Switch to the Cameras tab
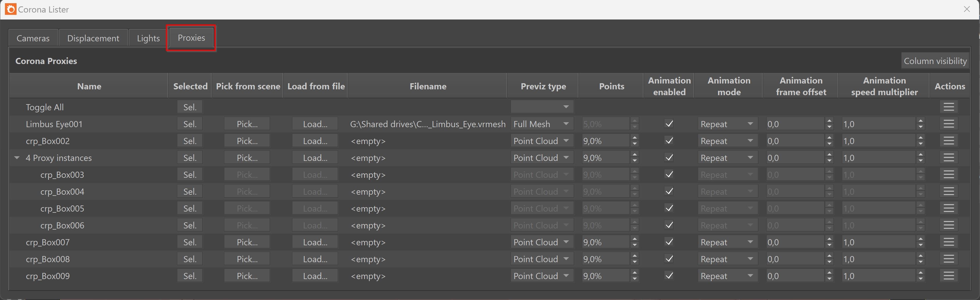The height and width of the screenshot is (300, 980). point(33,38)
